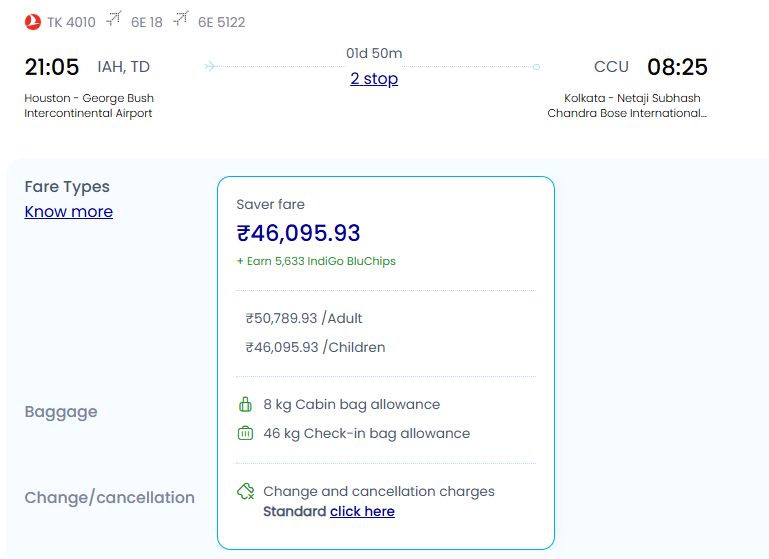
Task: Click the plane icon before 6E 18
Action: pos(114,20)
